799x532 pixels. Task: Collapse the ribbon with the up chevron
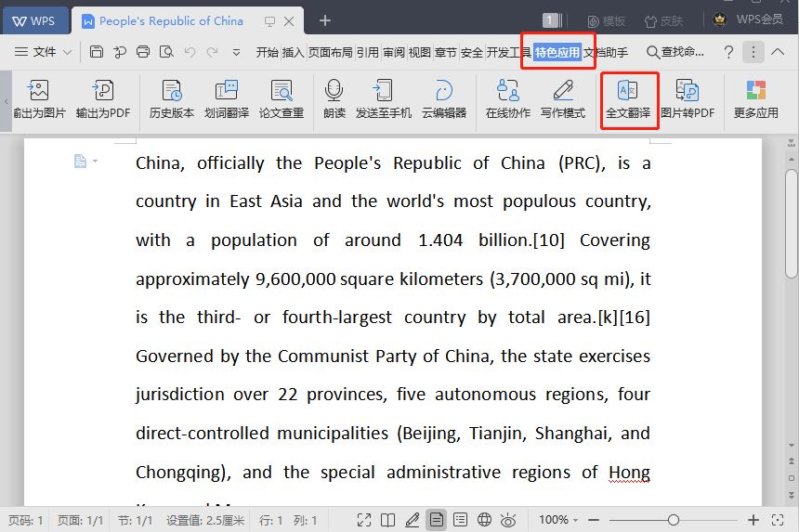[x=778, y=51]
